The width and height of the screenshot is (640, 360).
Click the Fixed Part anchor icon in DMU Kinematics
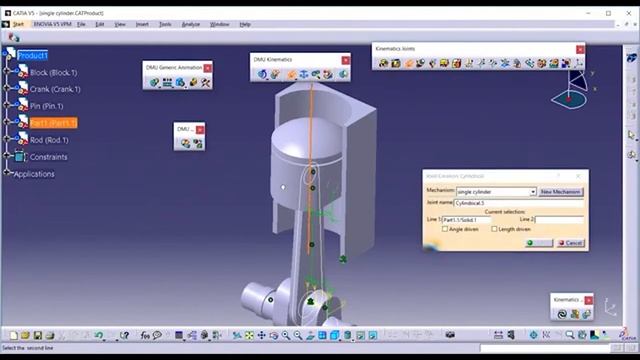[303, 74]
